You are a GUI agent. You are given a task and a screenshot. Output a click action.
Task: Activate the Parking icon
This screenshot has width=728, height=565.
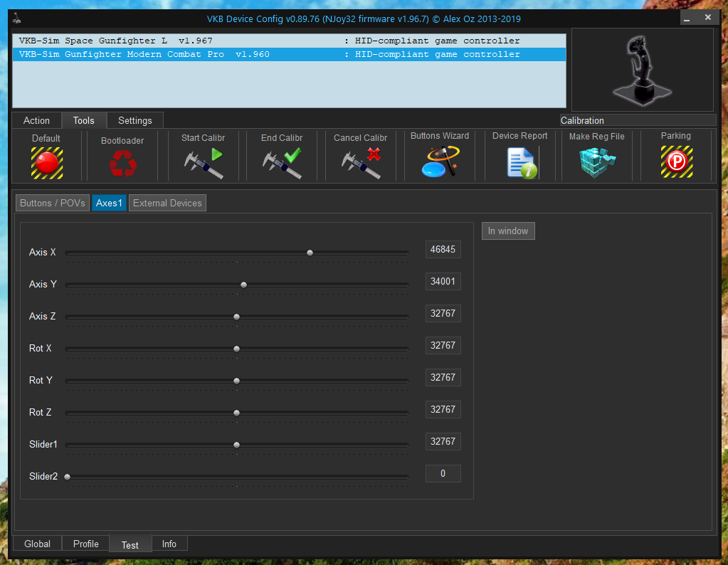coord(675,162)
